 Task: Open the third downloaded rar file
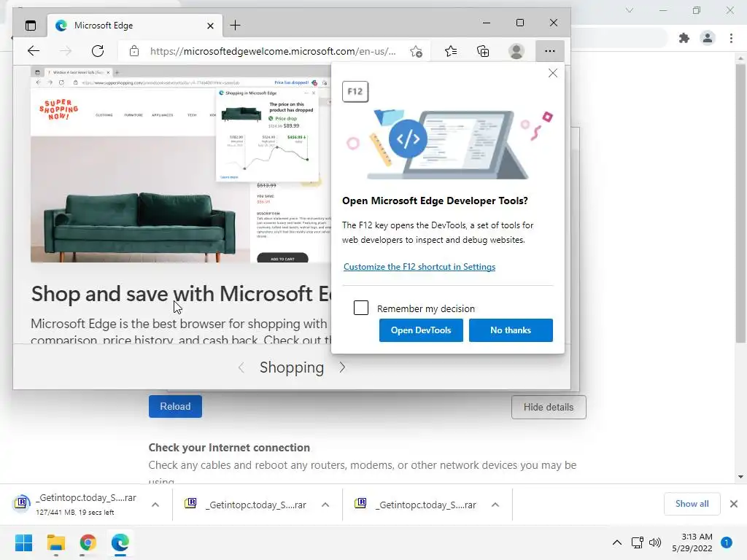pyautogui.click(x=416, y=505)
